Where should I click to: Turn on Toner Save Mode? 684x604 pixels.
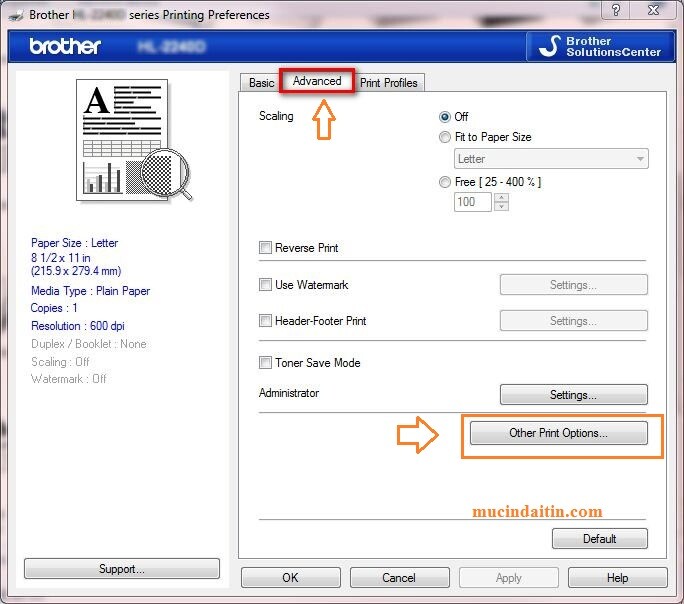[x=265, y=363]
